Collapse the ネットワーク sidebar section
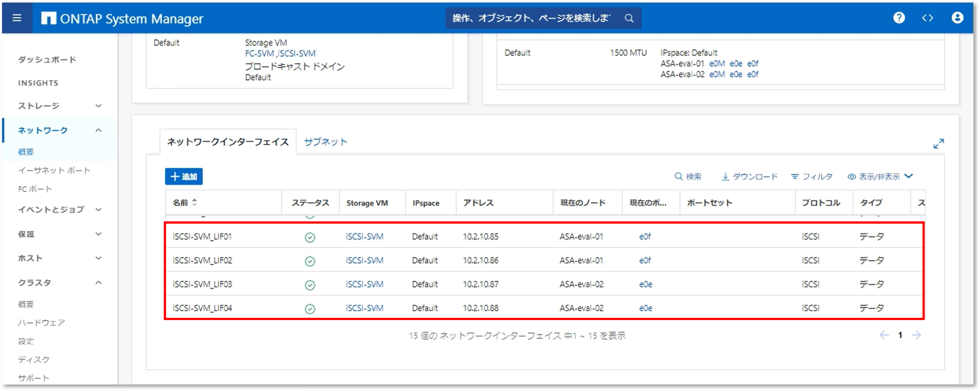The image size is (980, 391). [98, 130]
